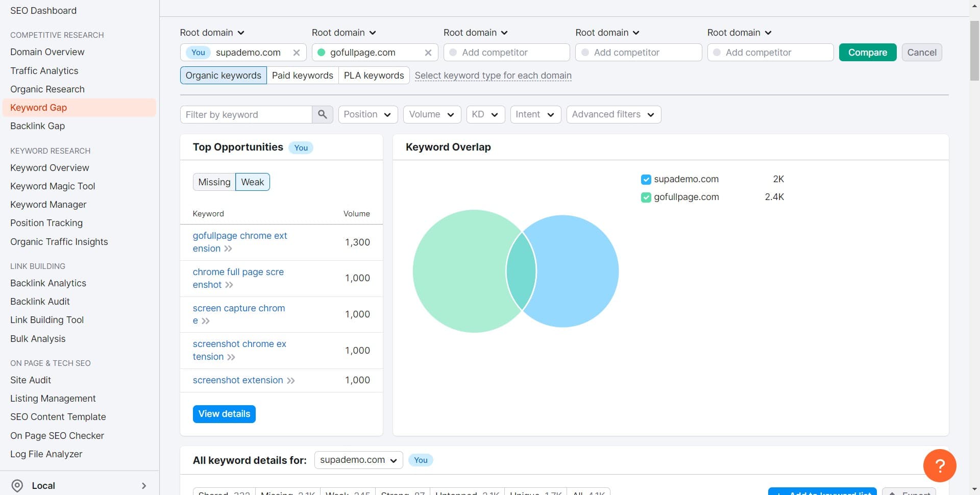Switch Top Opportunities to Missing
Screen dimensions: 980x495
[214, 182]
